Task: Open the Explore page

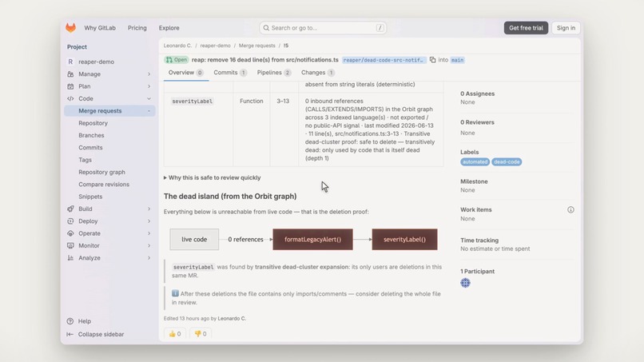Action: tap(169, 28)
